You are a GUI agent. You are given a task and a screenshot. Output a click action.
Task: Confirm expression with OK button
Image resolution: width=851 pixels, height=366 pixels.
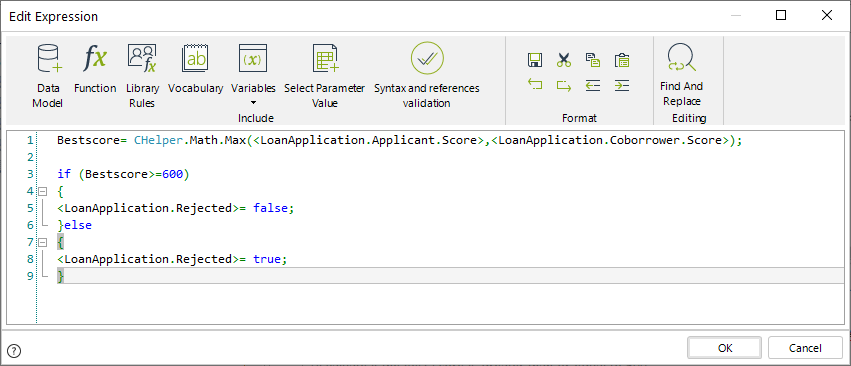click(x=725, y=348)
